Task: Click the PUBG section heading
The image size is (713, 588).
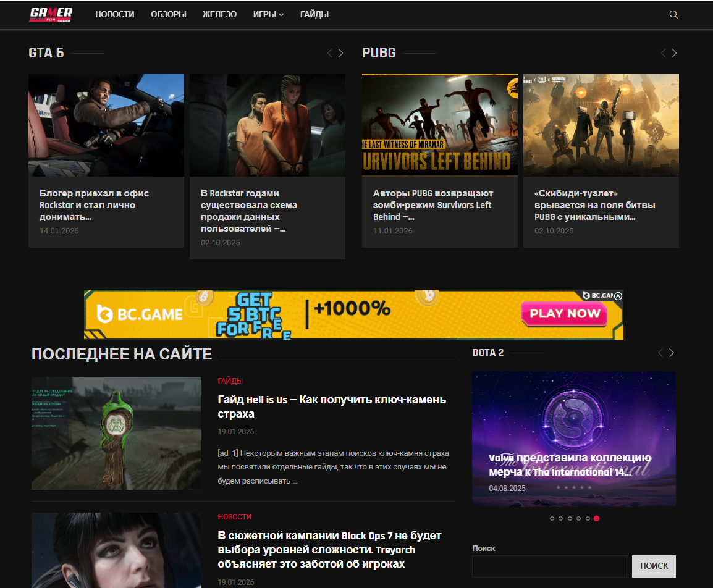Action: (379, 52)
